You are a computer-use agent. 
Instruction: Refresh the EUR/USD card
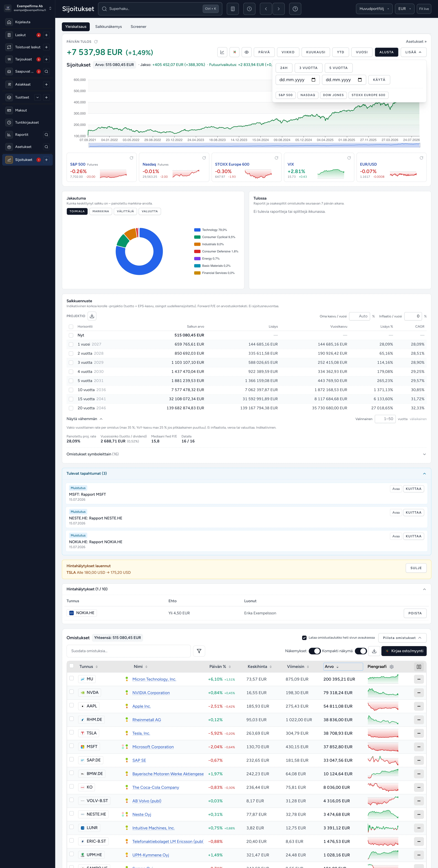pyautogui.click(x=421, y=158)
